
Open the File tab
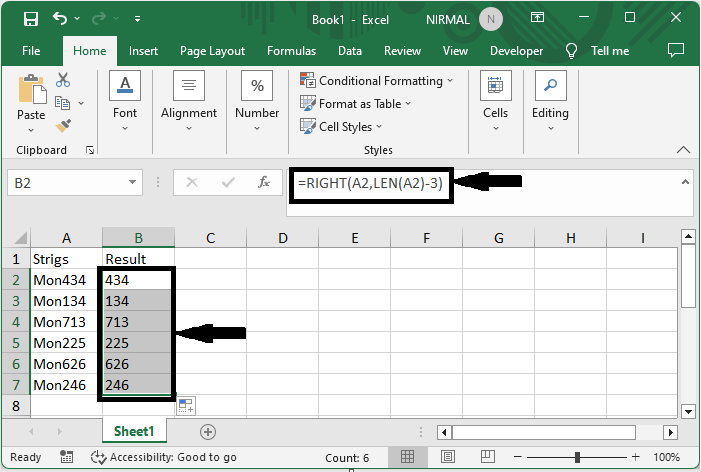pos(31,51)
